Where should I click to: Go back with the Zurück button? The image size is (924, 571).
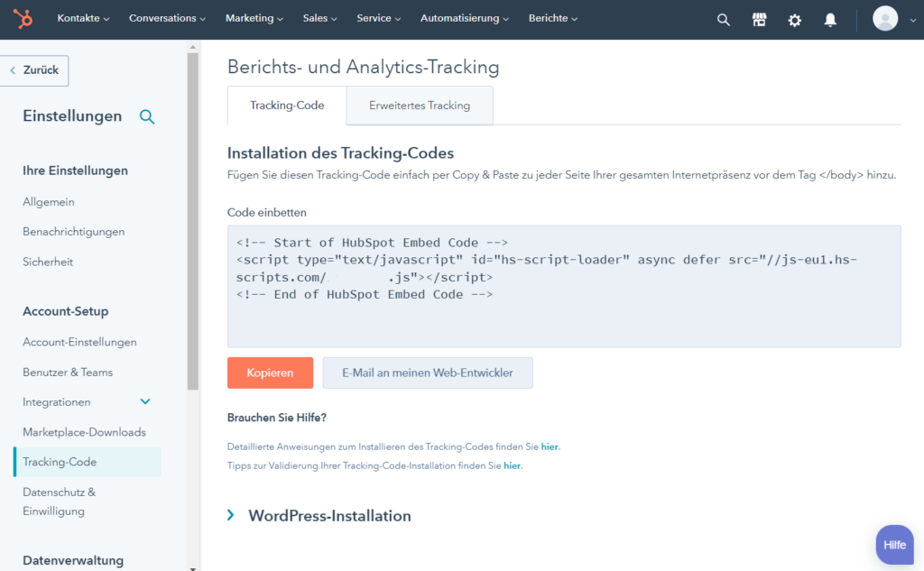pos(34,70)
